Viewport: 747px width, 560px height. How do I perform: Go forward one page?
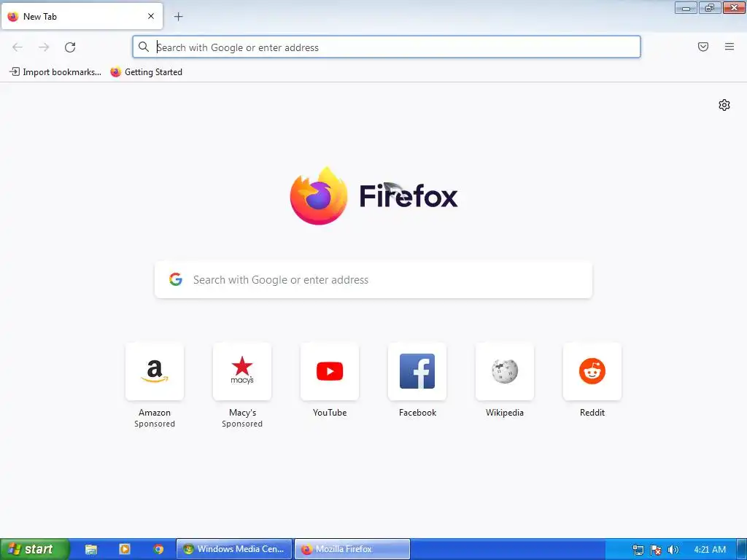[x=44, y=47]
